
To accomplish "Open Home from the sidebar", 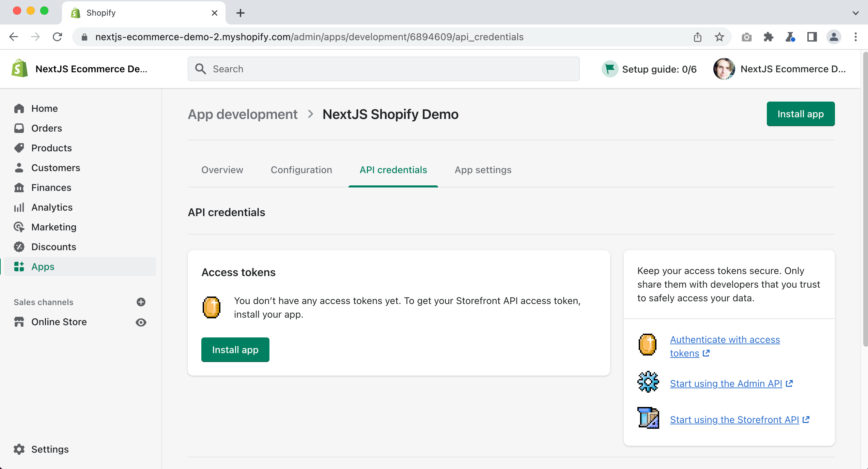I will point(44,108).
